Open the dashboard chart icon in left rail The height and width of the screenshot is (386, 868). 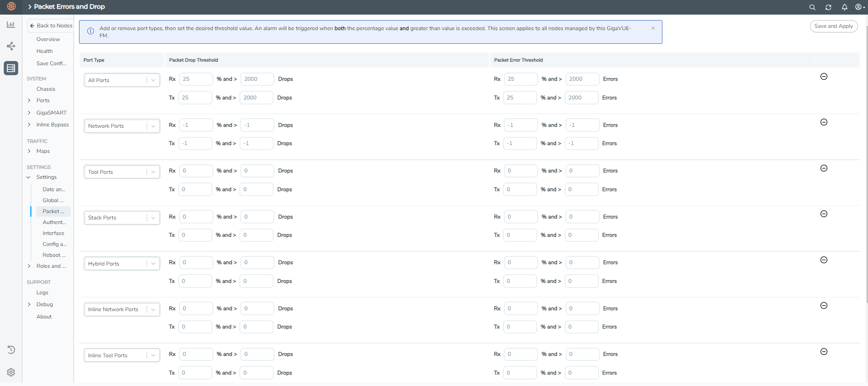[x=11, y=25]
